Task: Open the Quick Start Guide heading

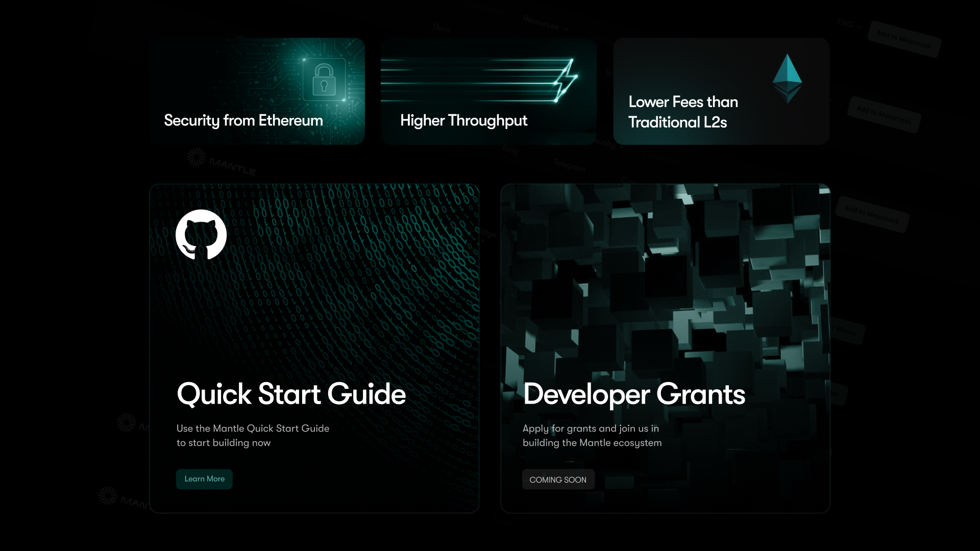Action: [291, 394]
